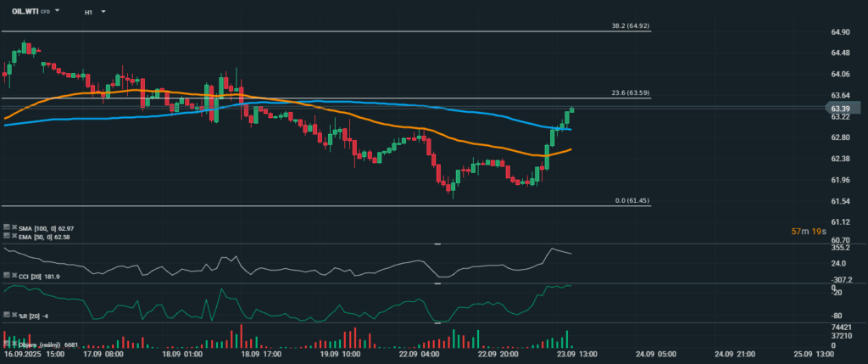Open settings icon for CCI [20] indicator

click(7, 276)
